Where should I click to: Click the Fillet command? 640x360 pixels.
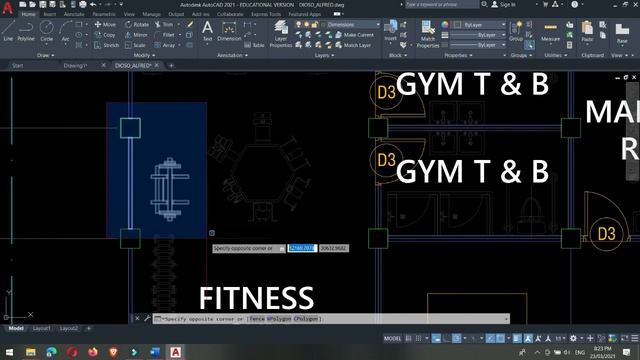tap(165, 35)
